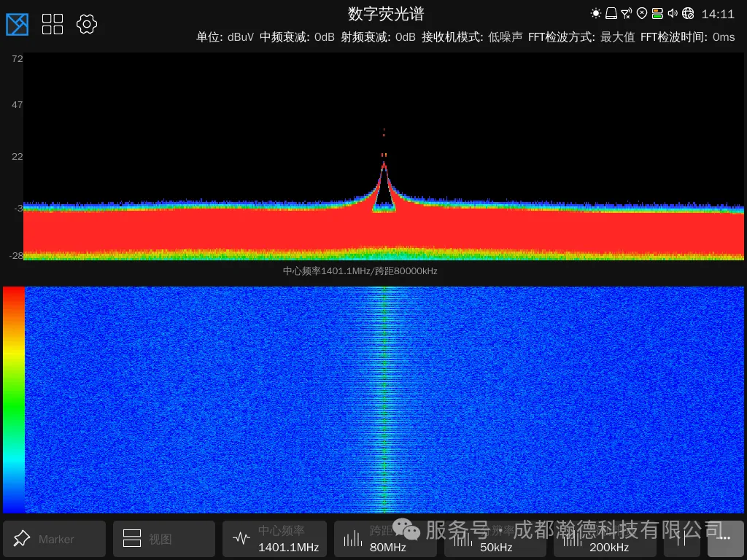Tap the wireless signal status icon
The height and width of the screenshot is (560, 747).
[627, 13]
